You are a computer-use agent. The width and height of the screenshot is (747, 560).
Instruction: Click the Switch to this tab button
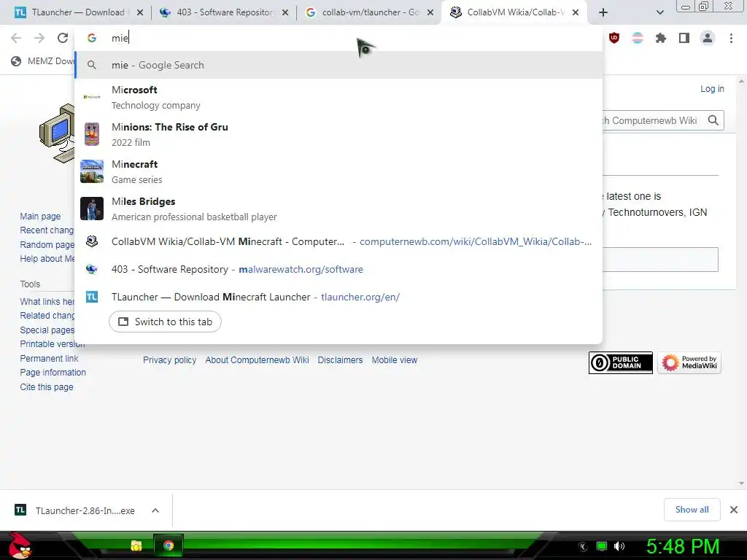(x=165, y=322)
